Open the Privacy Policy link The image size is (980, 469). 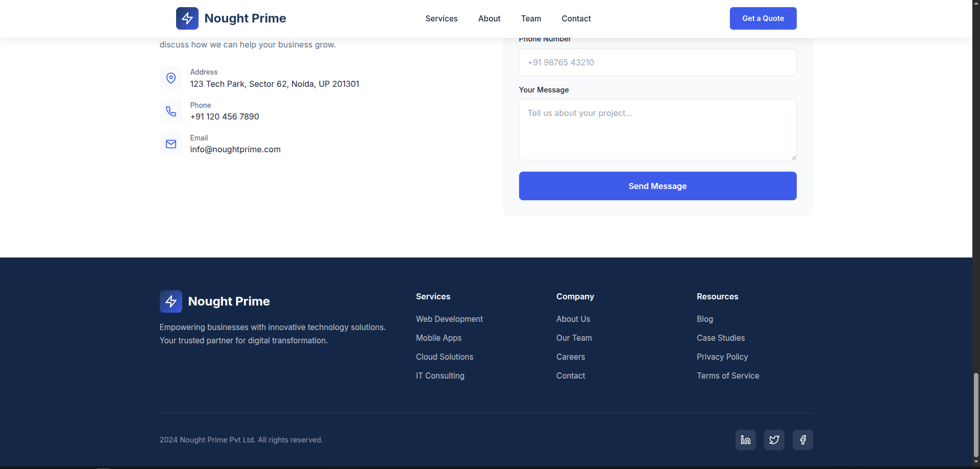click(722, 357)
